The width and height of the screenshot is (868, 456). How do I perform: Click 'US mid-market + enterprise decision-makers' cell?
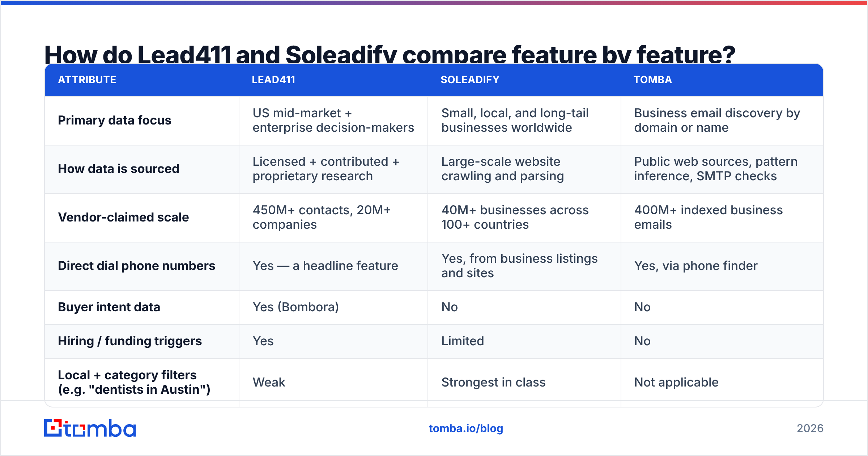click(333, 120)
